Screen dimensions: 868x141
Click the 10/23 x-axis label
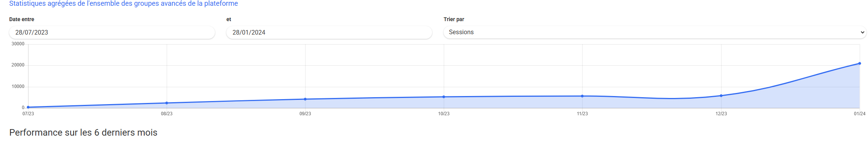point(444,114)
